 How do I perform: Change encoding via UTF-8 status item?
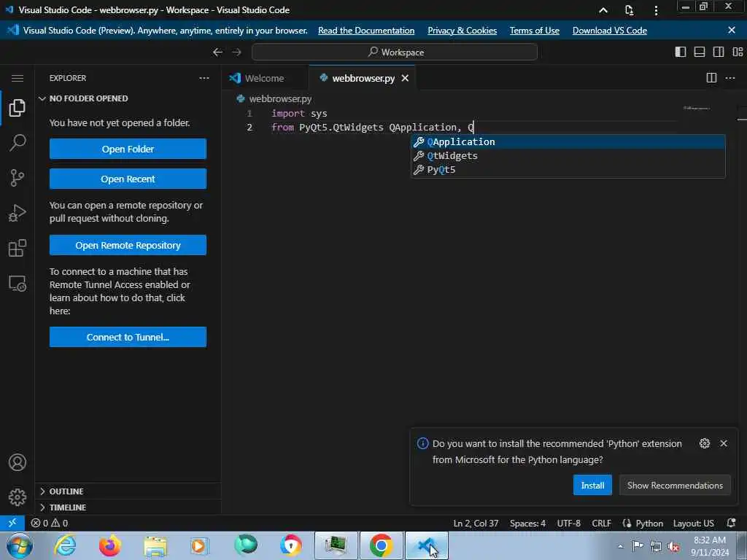tap(568, 523)
